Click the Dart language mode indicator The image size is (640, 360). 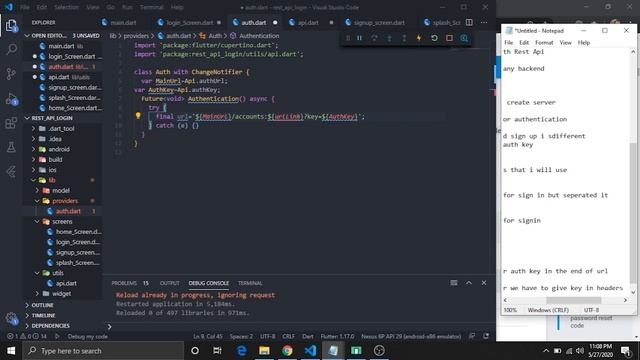[308, 337]
